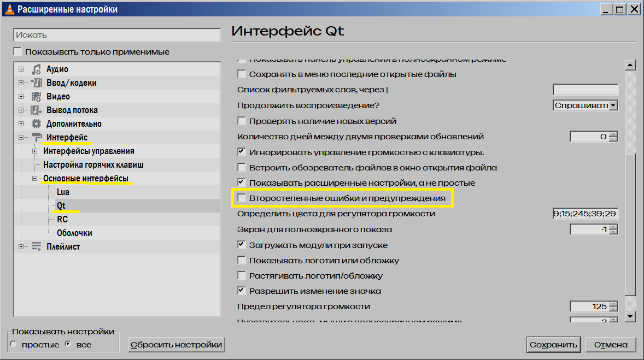This screenshot has height=360, width=644.
Task: Expand the Интерфейсы управления node
Action: click(x=35, y=151)
